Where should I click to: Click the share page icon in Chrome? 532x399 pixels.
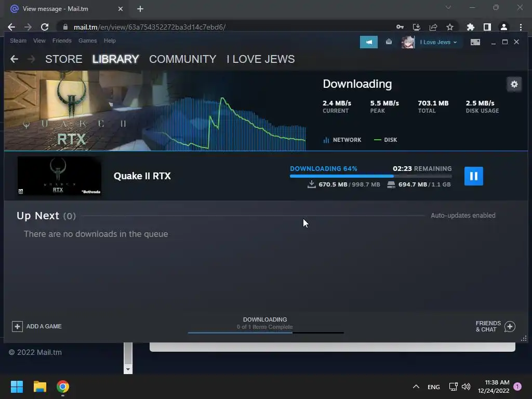click(x=433, y=27)
